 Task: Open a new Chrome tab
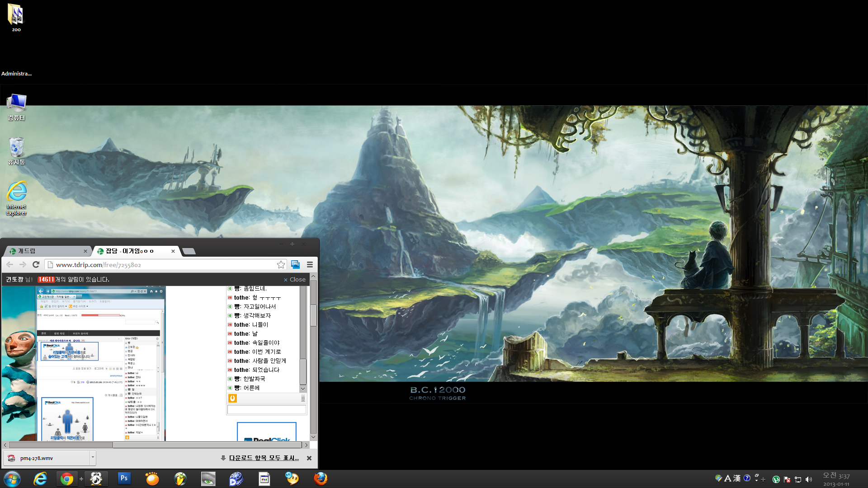click(x=189, y=251)
